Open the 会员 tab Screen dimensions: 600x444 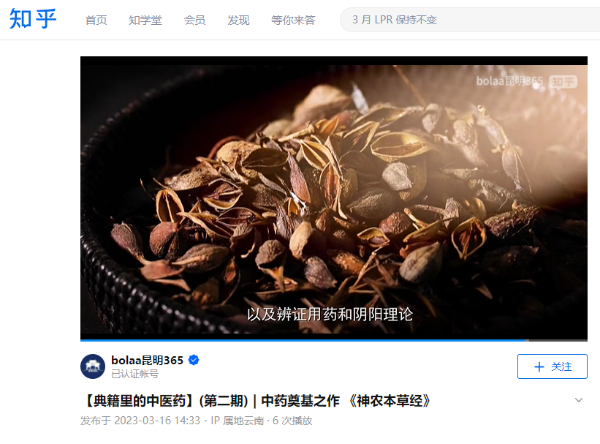pyautogui.click(x=194, y=20)
